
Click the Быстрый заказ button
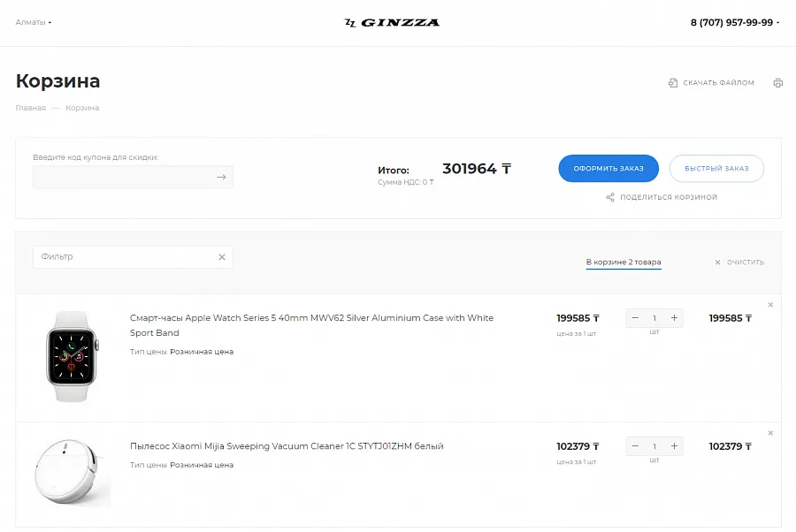click(x=716, y=169)
